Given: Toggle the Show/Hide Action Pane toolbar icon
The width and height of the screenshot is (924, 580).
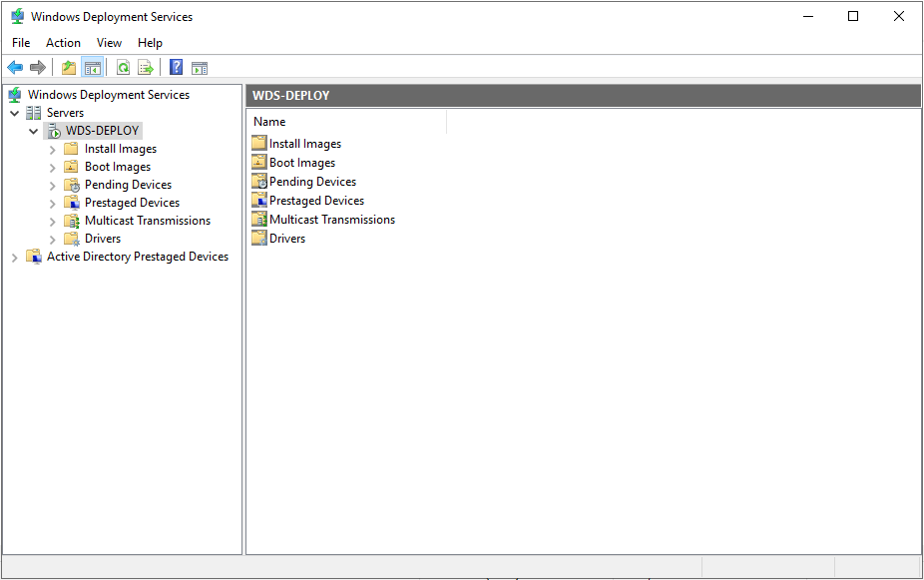Looking at the screenshot, I should pyautogui.click(x=200, y=68).
